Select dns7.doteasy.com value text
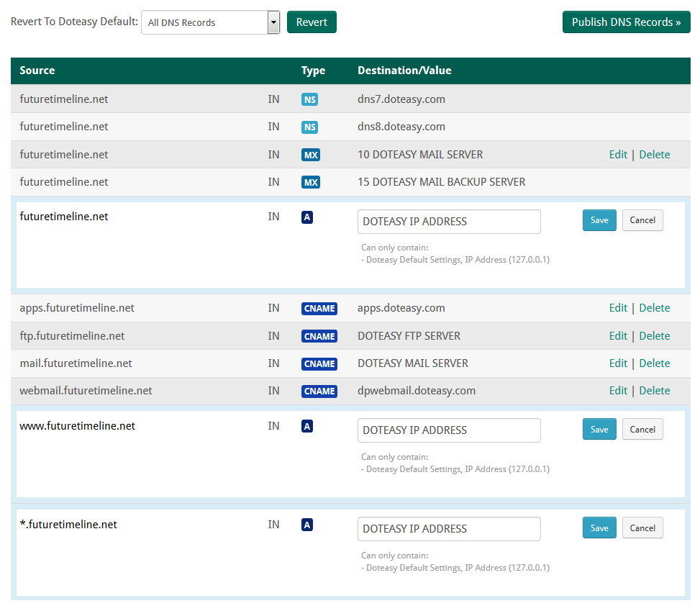This screenshot has width=700, height=611. click(x=401, y=99)
